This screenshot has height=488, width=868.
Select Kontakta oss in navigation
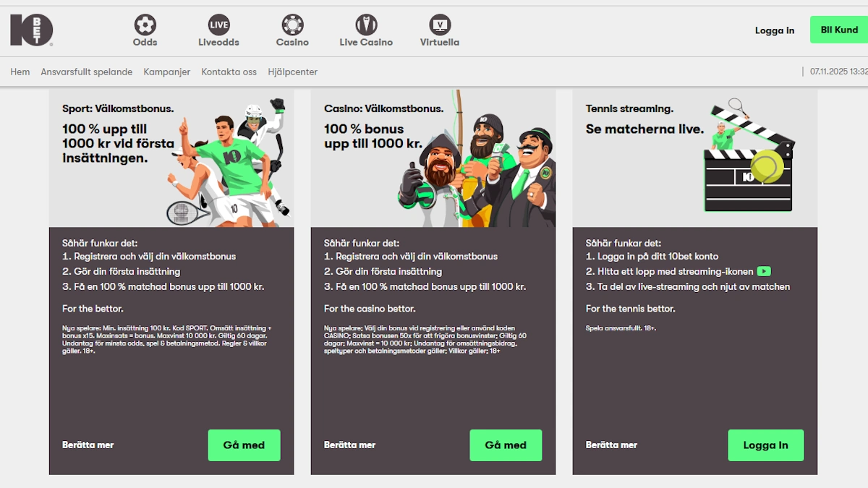click(229, 72)
